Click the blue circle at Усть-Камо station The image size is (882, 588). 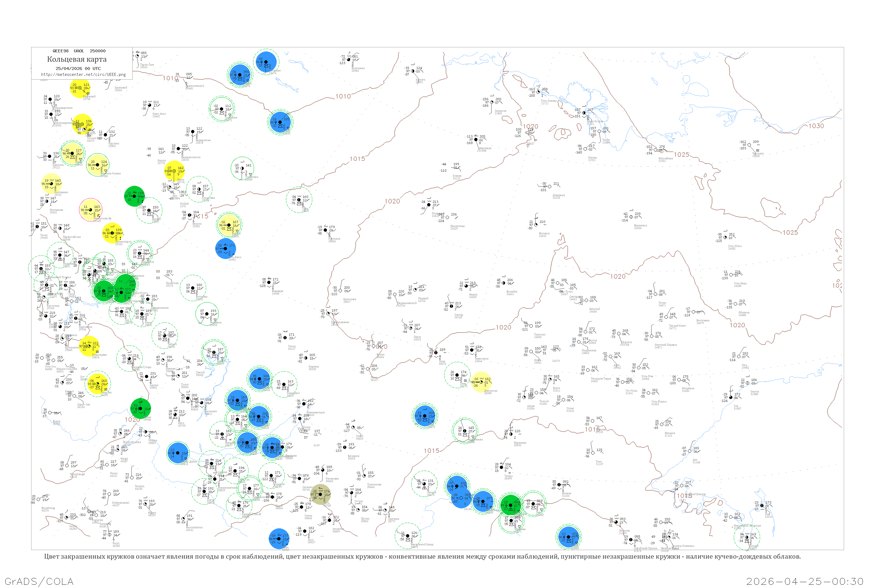[226, 249]
